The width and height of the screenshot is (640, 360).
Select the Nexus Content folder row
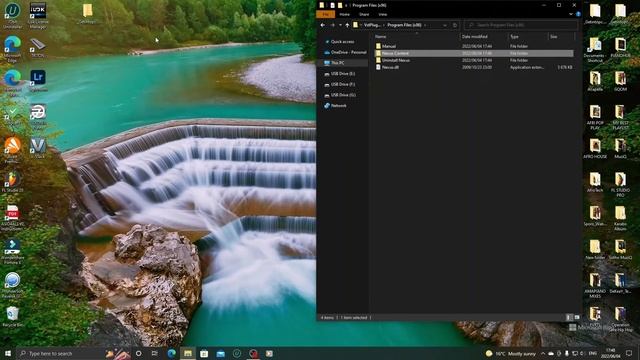(x=474, y=53)
